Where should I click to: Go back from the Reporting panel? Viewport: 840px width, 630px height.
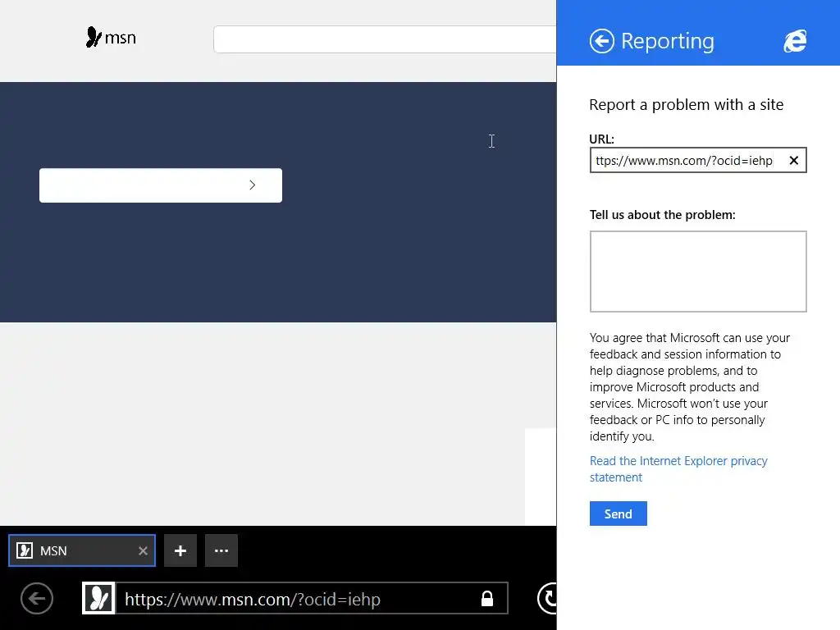click(601, 41)
